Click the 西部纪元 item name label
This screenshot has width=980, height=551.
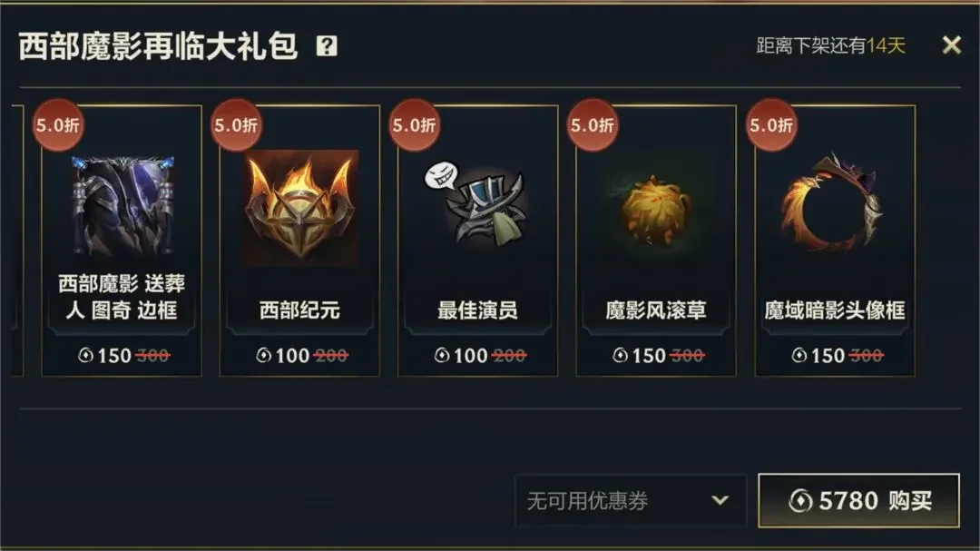pyautogui.click(x=300, y=310)
